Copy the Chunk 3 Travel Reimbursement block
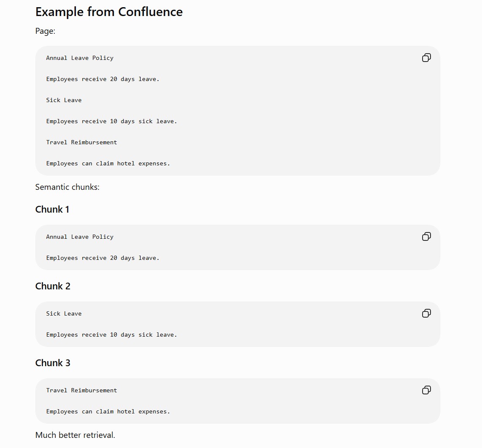The image size is (482, 448). pyautogui.click(x=426, y=390)
